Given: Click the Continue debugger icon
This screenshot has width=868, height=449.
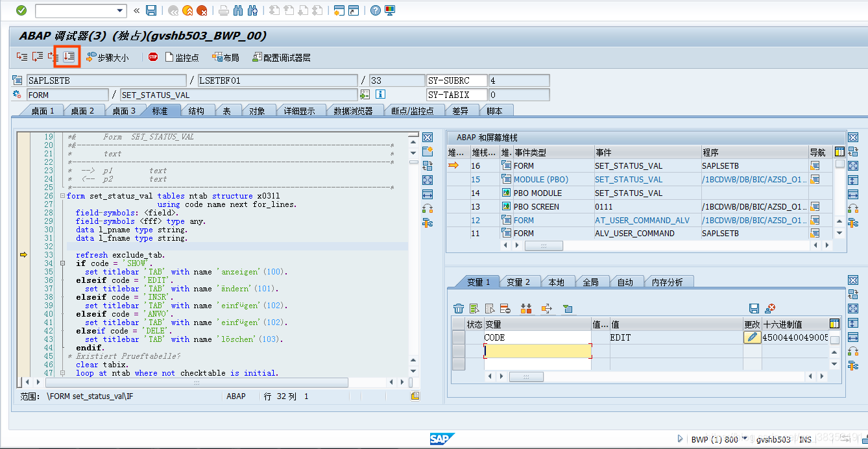Looking at the screenshot, I should click(x=68, y=57).
